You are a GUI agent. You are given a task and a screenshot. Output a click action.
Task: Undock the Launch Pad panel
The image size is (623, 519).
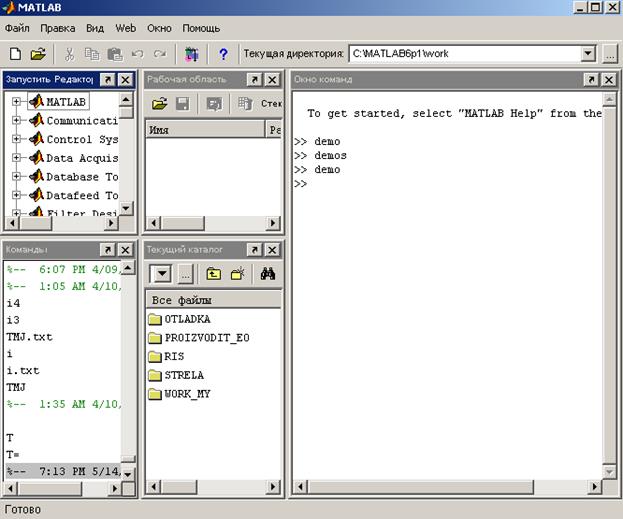107,80
